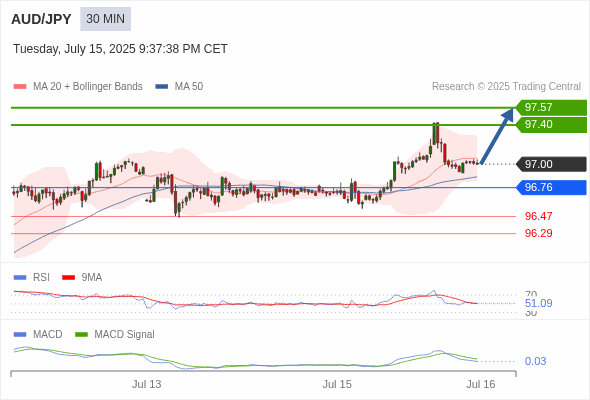The height and width of the screenshot is (400, 590).
Task: Click the 97.00 current price tag
Action: coord(551,164)
